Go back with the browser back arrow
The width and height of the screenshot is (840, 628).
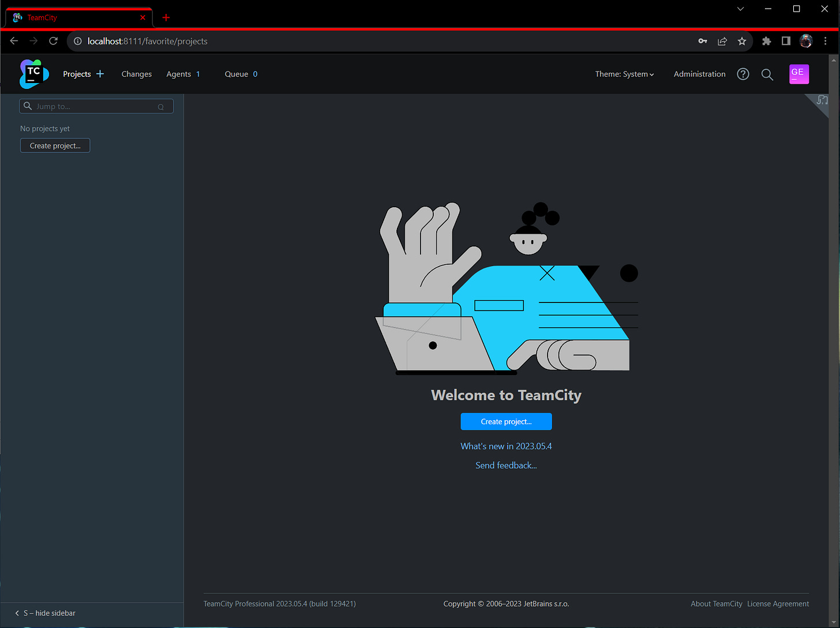click(14, 41)
